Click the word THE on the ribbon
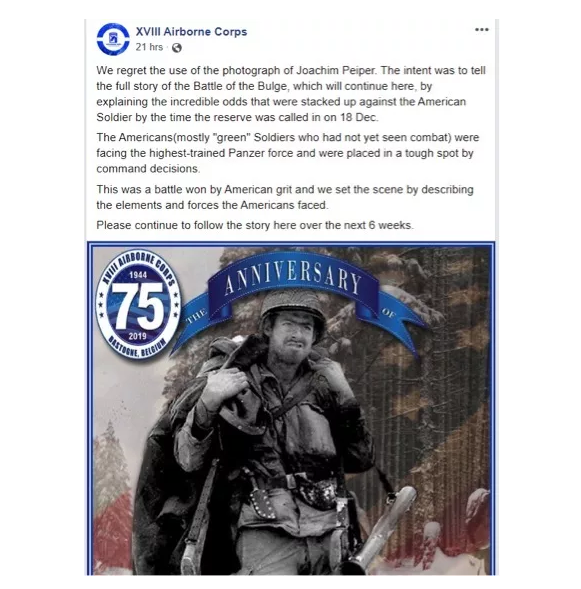Screen dimensions: 581x589 (196, 316)
